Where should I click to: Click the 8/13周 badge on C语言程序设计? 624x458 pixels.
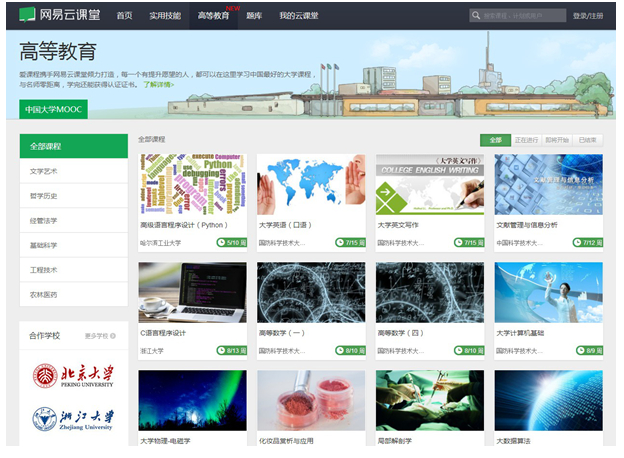click(x=232, y=351)
